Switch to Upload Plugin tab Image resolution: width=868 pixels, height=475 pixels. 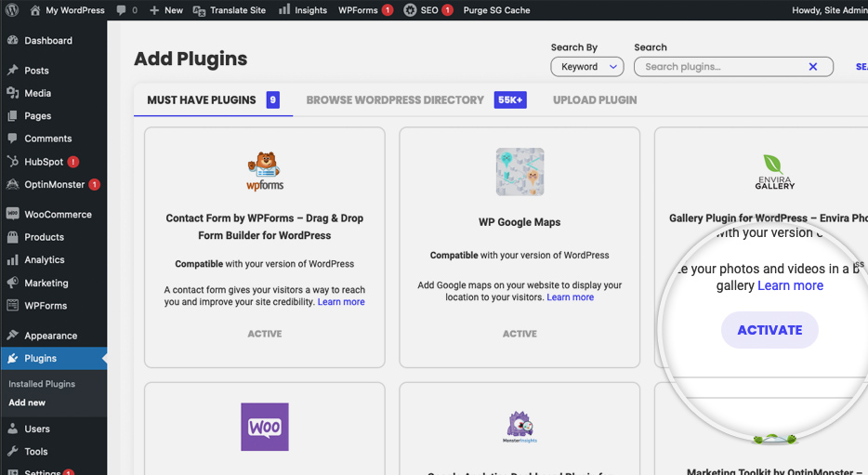tap(595, 99)
